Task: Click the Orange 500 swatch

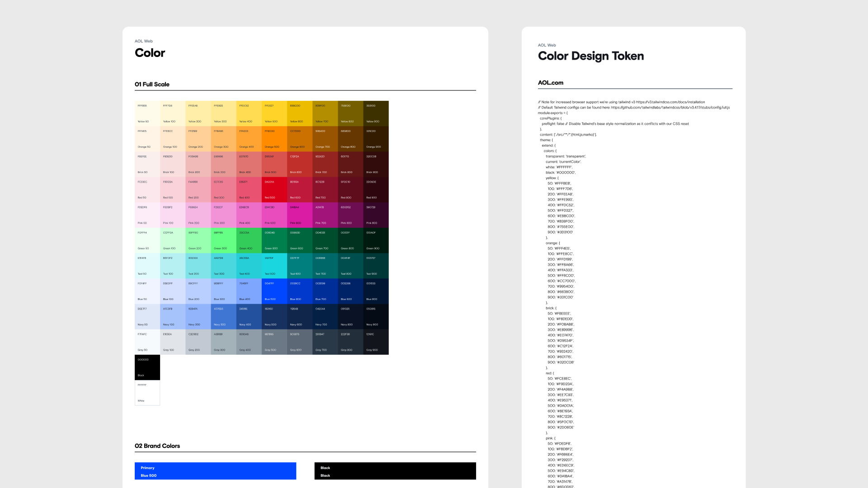Action: 274,139
